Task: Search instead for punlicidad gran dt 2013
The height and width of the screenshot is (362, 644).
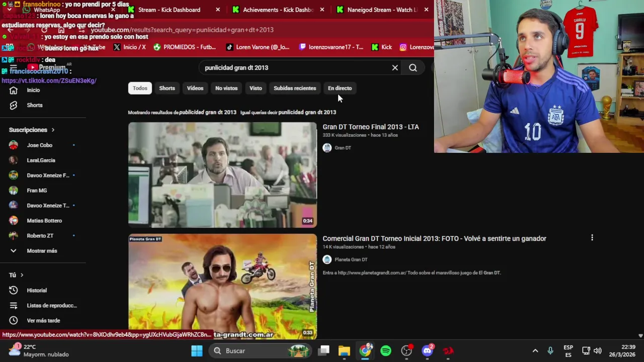Action: (x=307, y=112)
